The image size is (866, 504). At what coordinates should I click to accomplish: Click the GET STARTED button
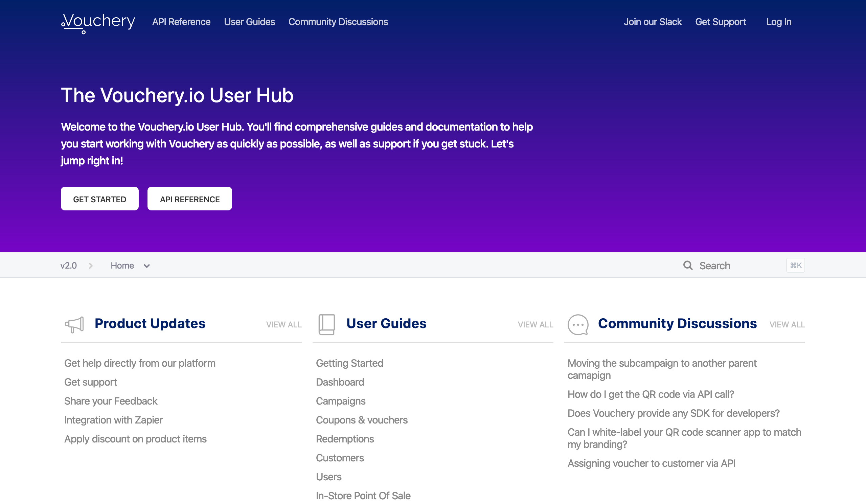(x=100, y=199)
